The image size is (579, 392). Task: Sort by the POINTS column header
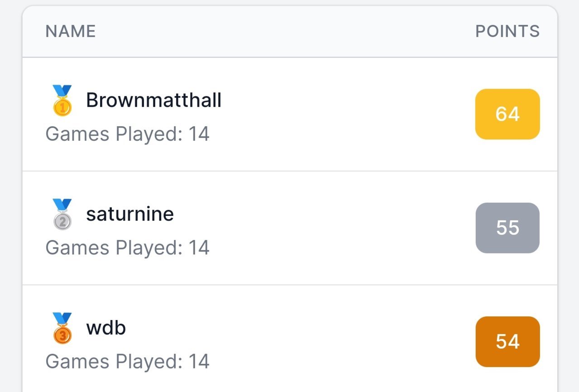[507, 31]
